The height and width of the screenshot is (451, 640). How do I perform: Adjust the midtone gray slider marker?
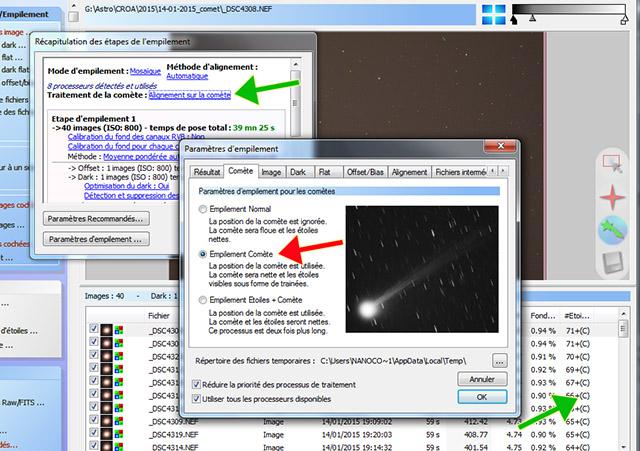point(533,18)
